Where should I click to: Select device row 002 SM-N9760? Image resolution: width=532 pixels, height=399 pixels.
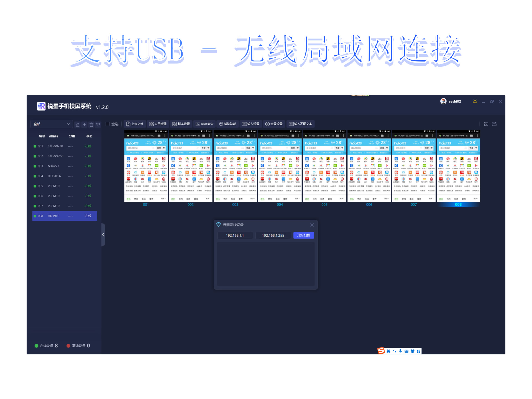point(65,156)
